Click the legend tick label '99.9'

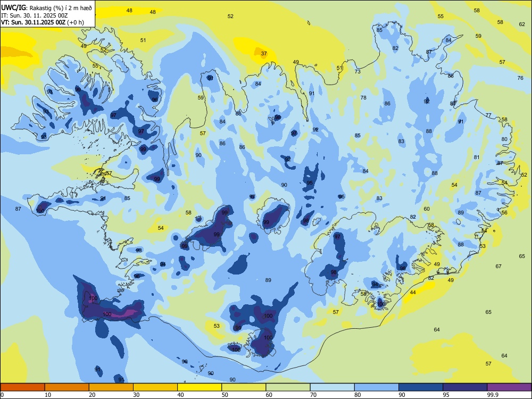click(x=493, y=395)
